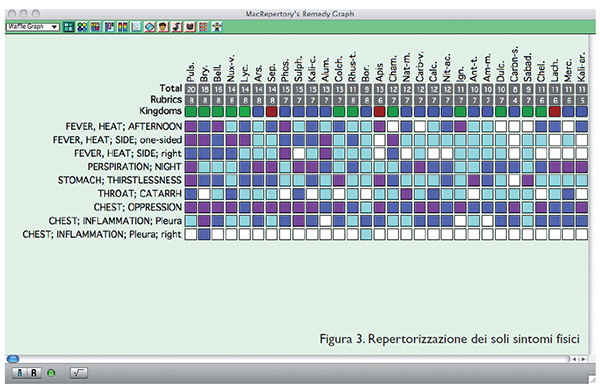This screenshot has height=390, width=600.
Task: Click the colored circles graph icon
Action: pos(82,27)
